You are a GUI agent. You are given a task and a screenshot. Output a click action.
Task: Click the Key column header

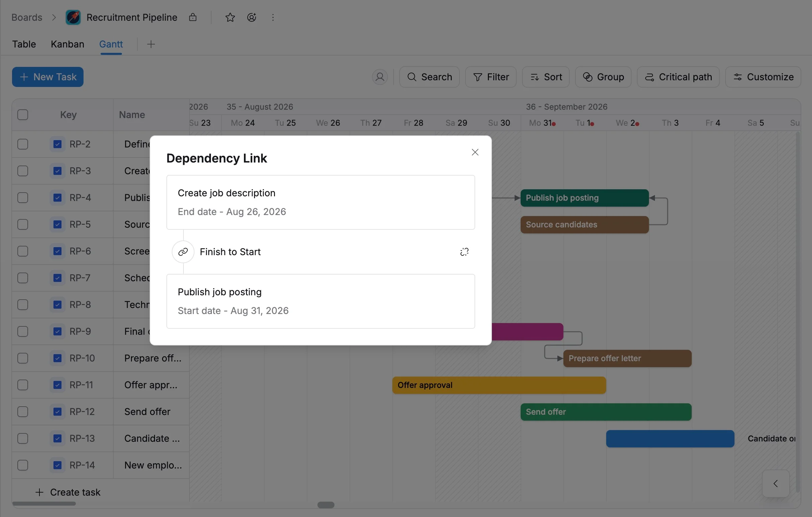[68, 115]
